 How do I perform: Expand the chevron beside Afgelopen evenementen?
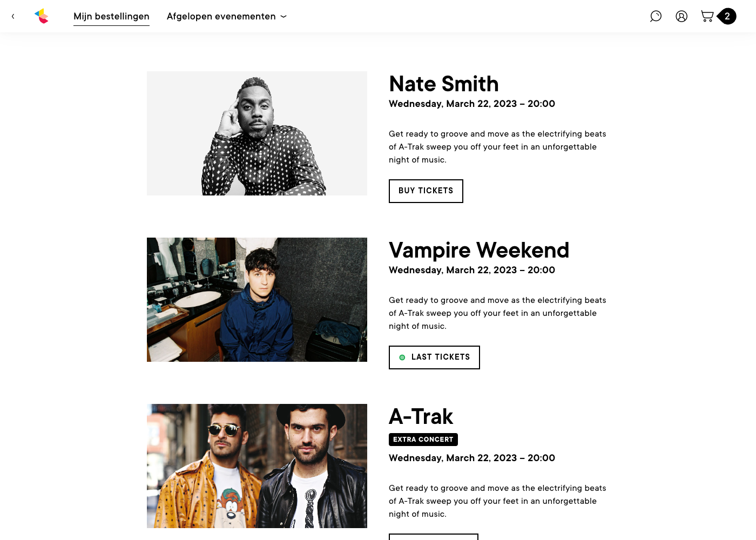tap(283, 17)
